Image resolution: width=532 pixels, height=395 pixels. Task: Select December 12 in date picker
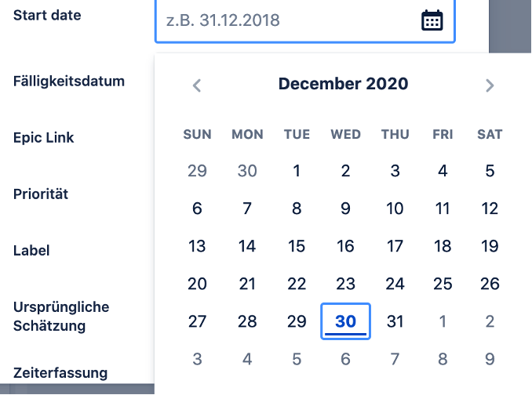490,208
